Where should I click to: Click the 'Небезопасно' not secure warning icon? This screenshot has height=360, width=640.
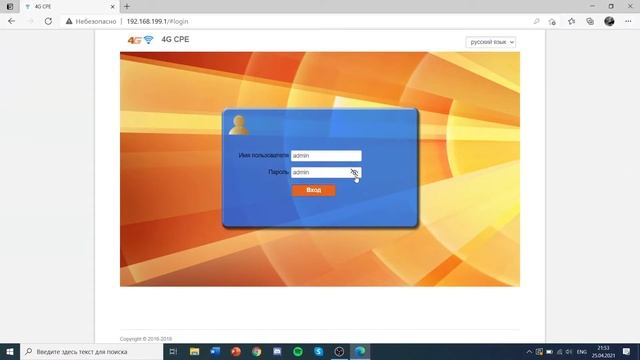(69, 21)
